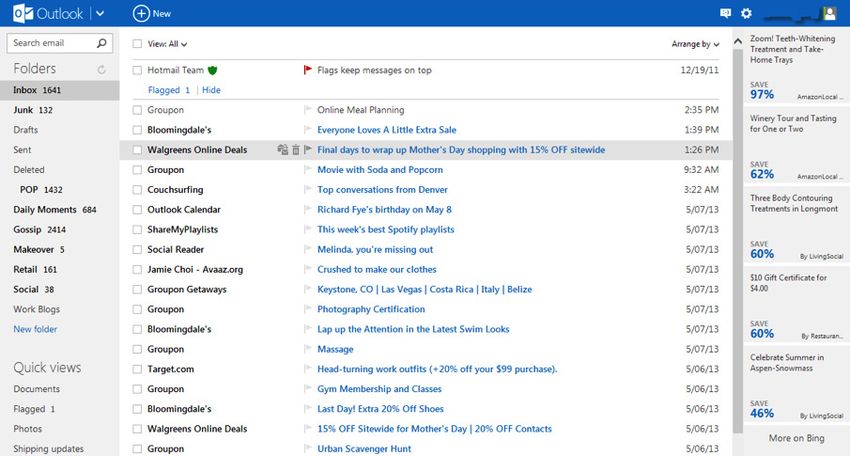Flag the Walgreens 'Final days' message
The width and height of the screenshot is (850, 456).
click(x=308, y=150)
